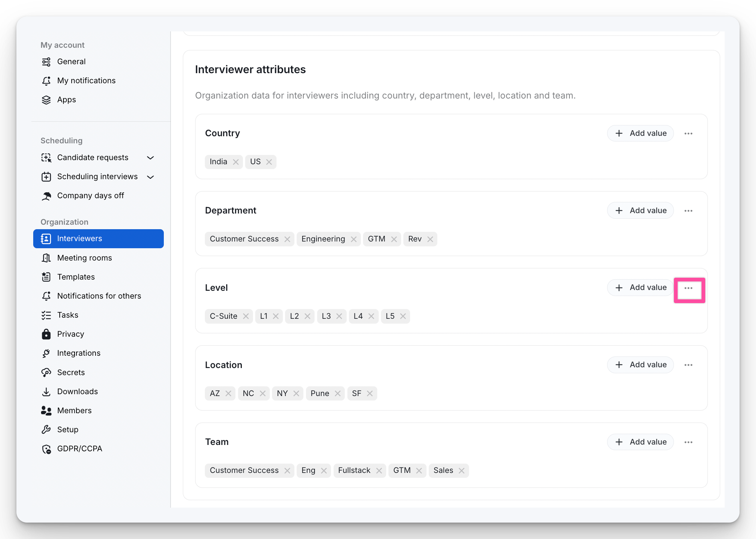
Task: Remove the US country value
Action: 269,162
